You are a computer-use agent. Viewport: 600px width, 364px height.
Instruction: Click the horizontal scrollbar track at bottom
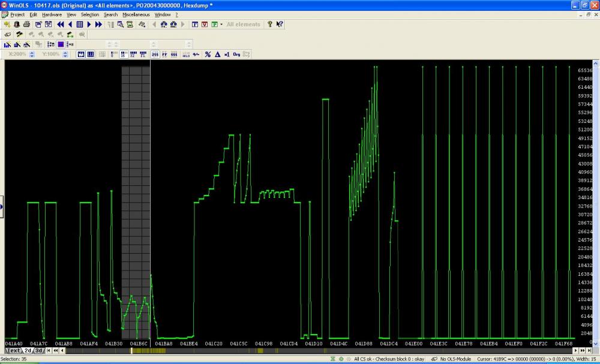tap(360, 351)
